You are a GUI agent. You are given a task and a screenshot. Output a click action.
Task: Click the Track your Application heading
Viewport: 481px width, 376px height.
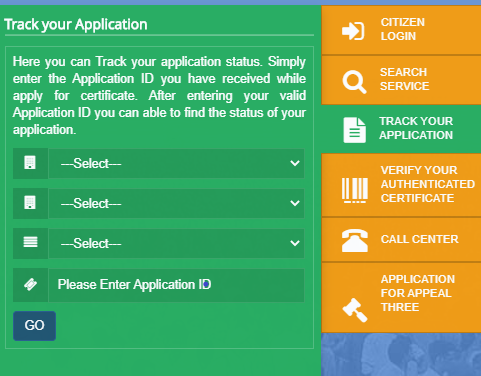point(76,25)
